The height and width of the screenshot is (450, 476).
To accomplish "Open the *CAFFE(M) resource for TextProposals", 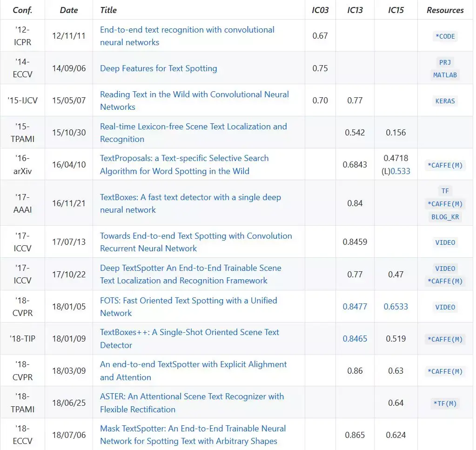I will (x=445, y=164).
